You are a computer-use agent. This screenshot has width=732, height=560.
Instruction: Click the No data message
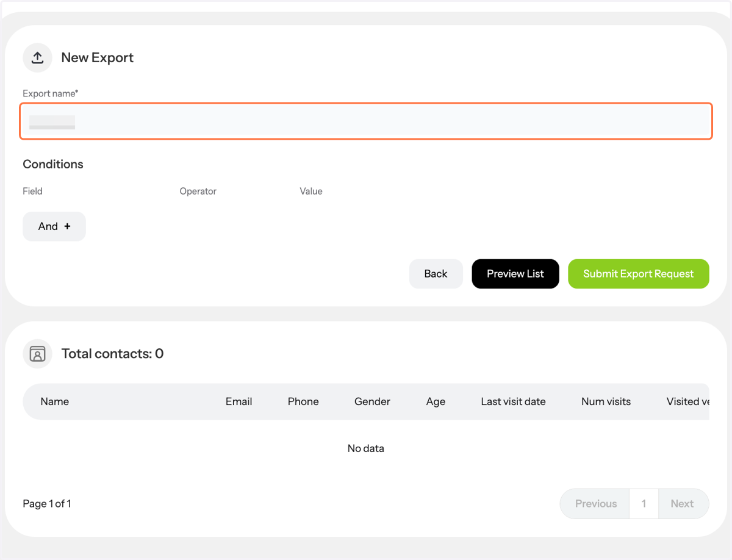(x=366, y=448)
